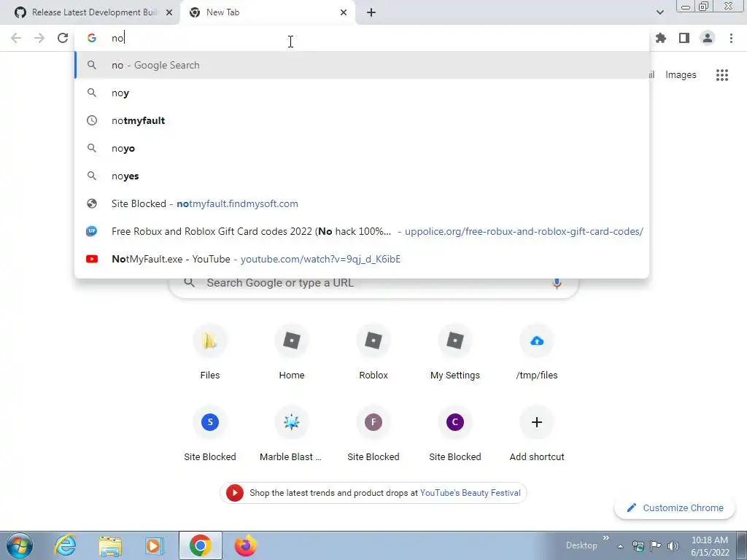Expand the Desktop toolbar chevron
The width and height of the screenshot is (747, 560).
point(606,538)
